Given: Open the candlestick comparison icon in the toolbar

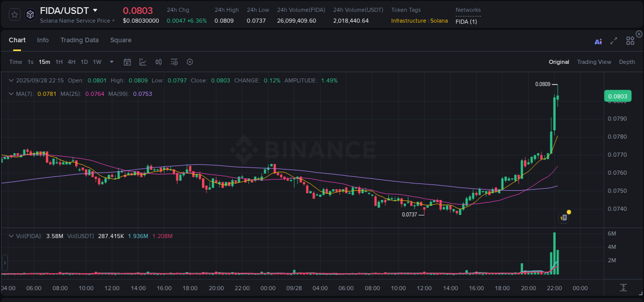Looking at the screenshot, I should tap(158, 62).
